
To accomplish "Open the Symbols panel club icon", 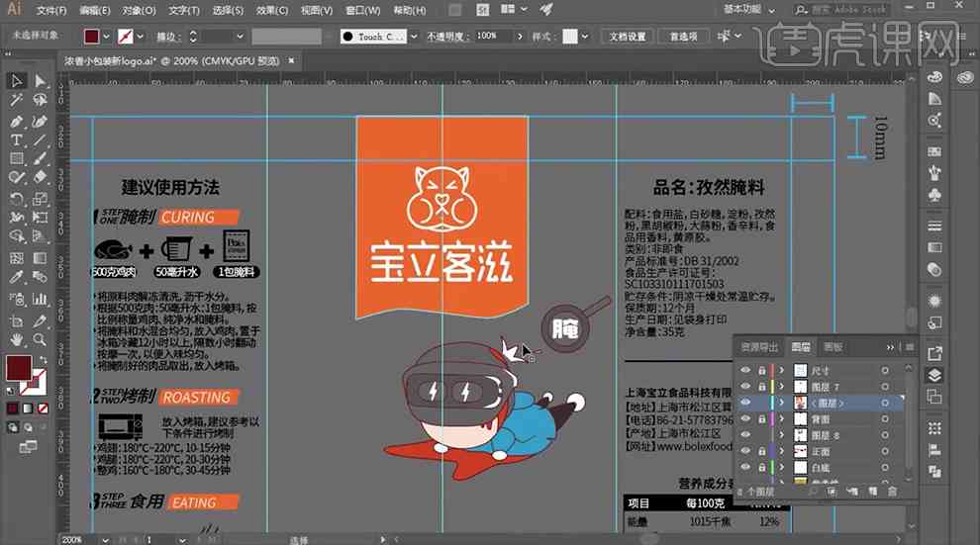I will point(934,195).
